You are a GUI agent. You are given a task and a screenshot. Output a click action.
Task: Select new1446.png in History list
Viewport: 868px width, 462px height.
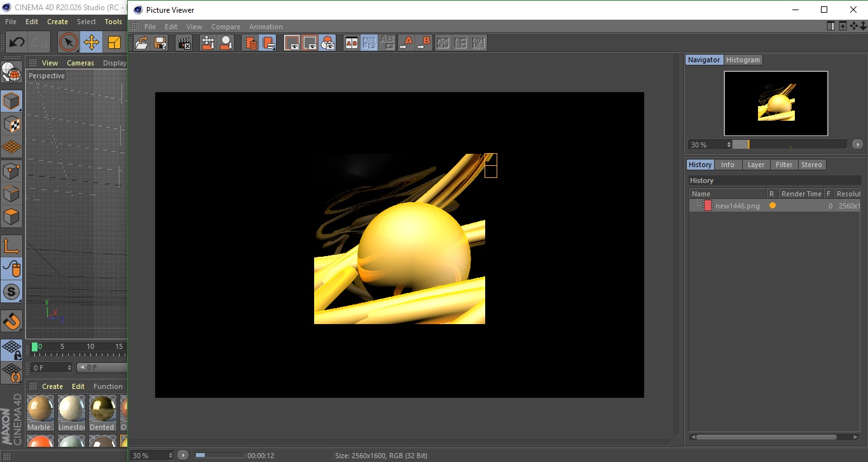click(x=737, y=206)
